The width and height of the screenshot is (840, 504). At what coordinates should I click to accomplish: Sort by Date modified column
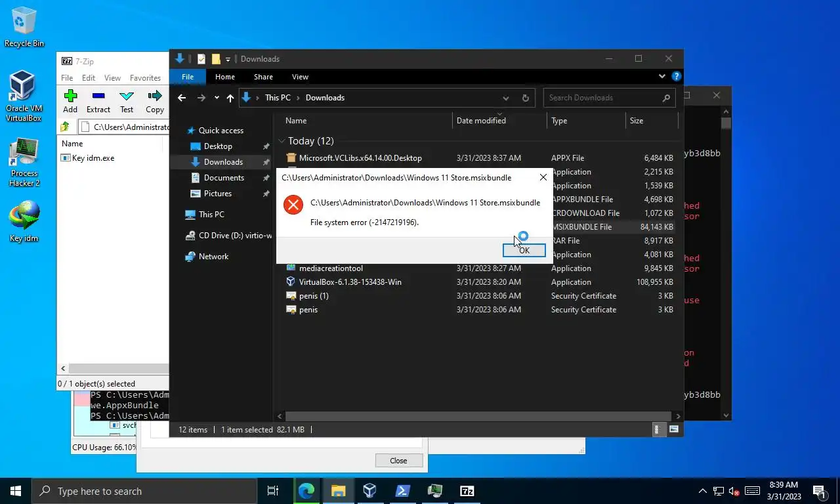coord(481,121)
